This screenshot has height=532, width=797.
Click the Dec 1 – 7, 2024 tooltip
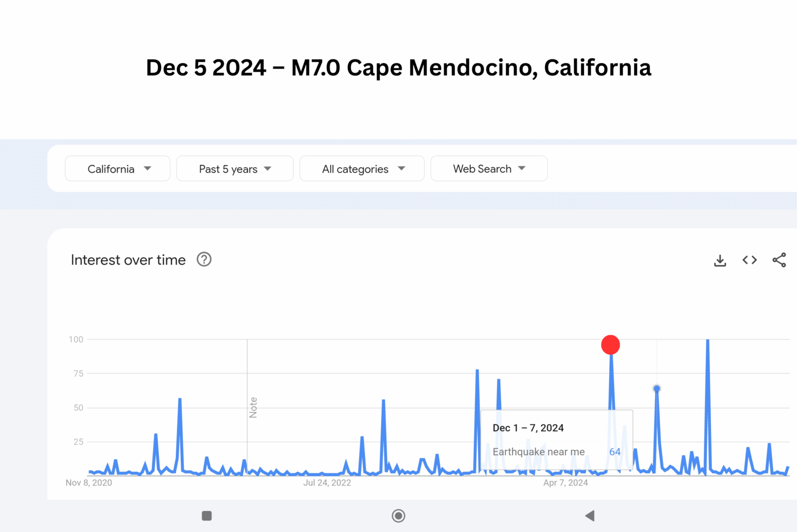point(556,439)
